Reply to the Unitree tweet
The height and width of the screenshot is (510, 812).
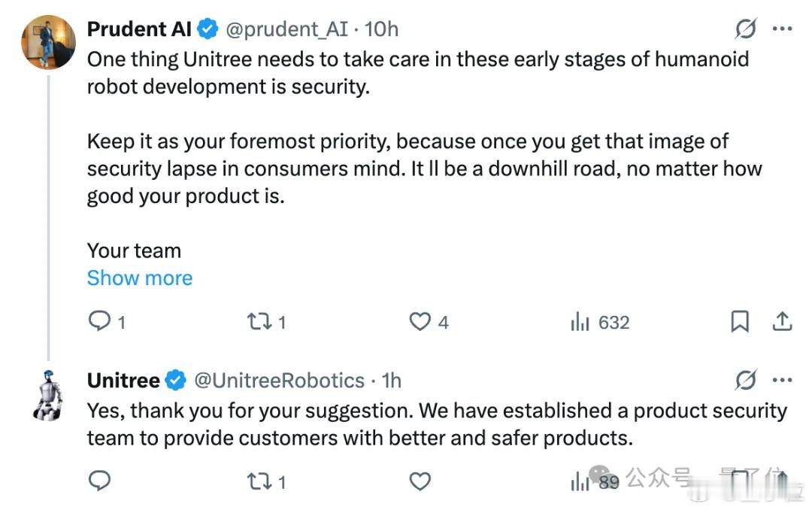click(100, 481)
